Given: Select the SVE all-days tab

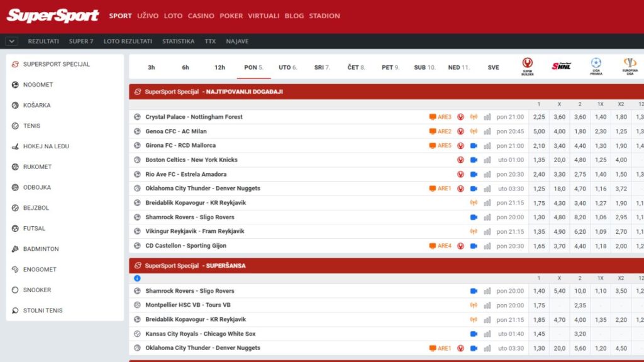Looking at the screenshot, I should (x=493, y=67).
